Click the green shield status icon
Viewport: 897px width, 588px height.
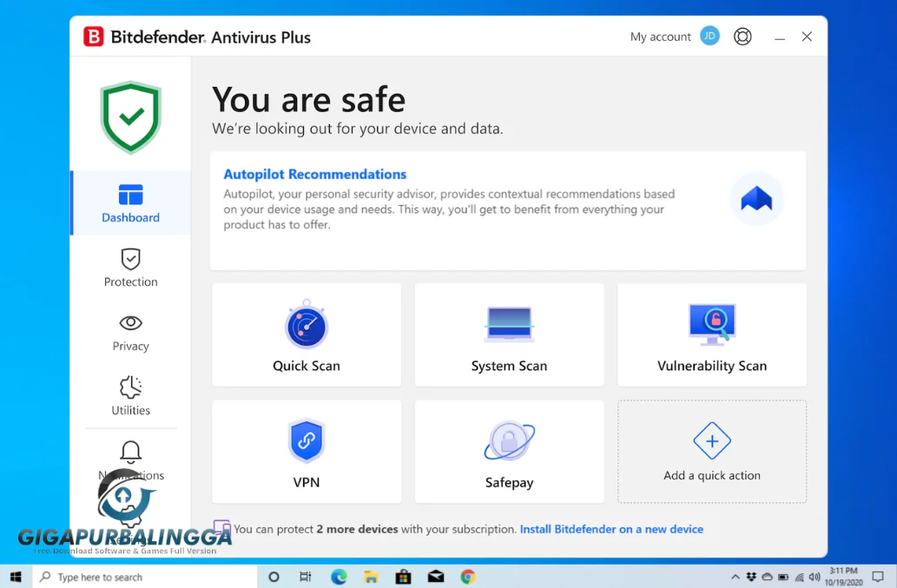click(131, 117)
